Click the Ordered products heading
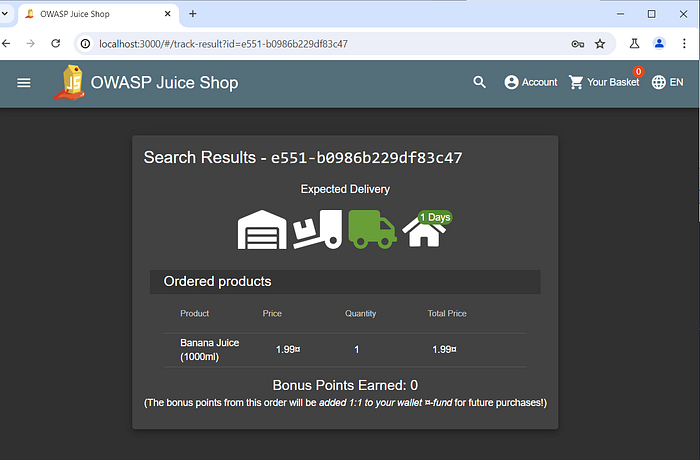700x460 pixels. pyautogui.click(x=217, y=281)
